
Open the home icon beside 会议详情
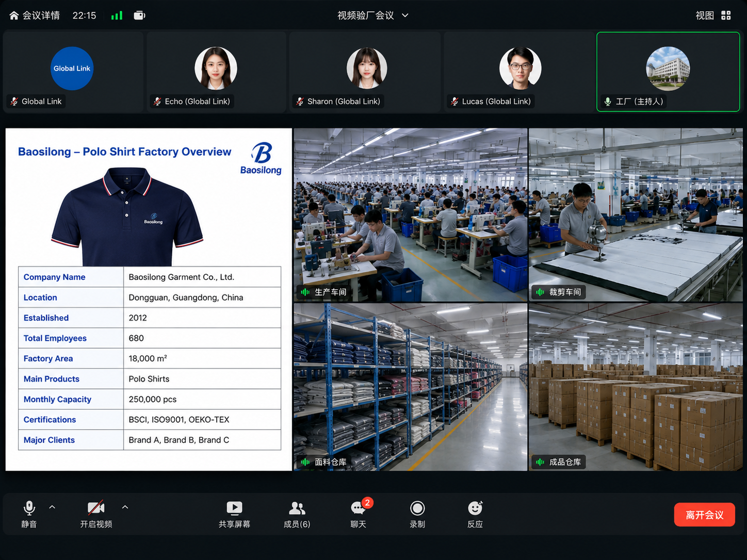pos(14,15)
